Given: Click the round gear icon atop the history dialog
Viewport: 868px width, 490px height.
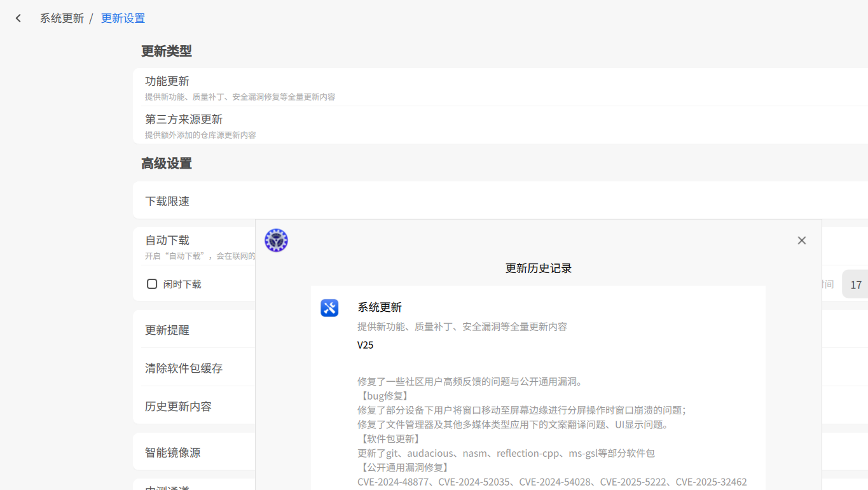Looking at the screenshot, I should (276, 241).
